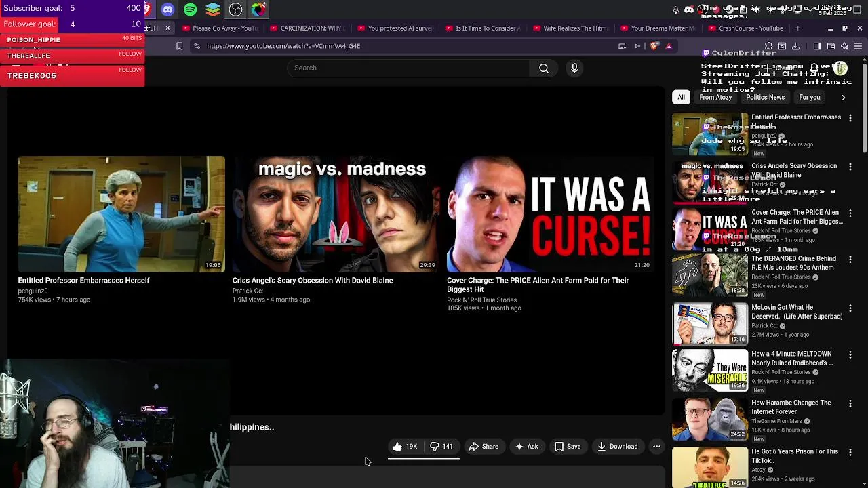Open How Harambe Changed The Internet title
Viewport: 868px width, 488px height.
pyautogui.click(x=791, y=407)
